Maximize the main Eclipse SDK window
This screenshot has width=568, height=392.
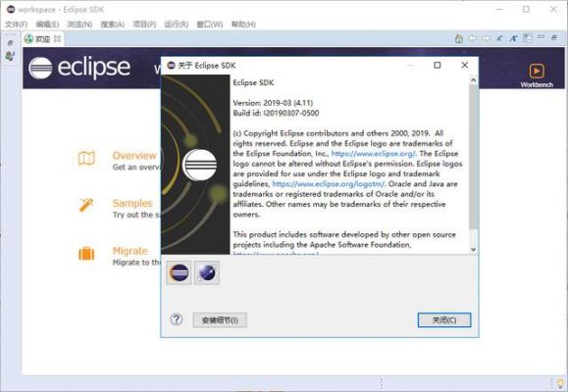pos(526,10)
